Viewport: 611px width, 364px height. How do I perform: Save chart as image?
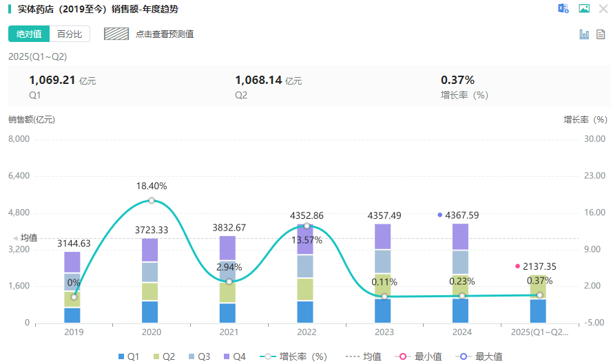[x=584, y=9]
